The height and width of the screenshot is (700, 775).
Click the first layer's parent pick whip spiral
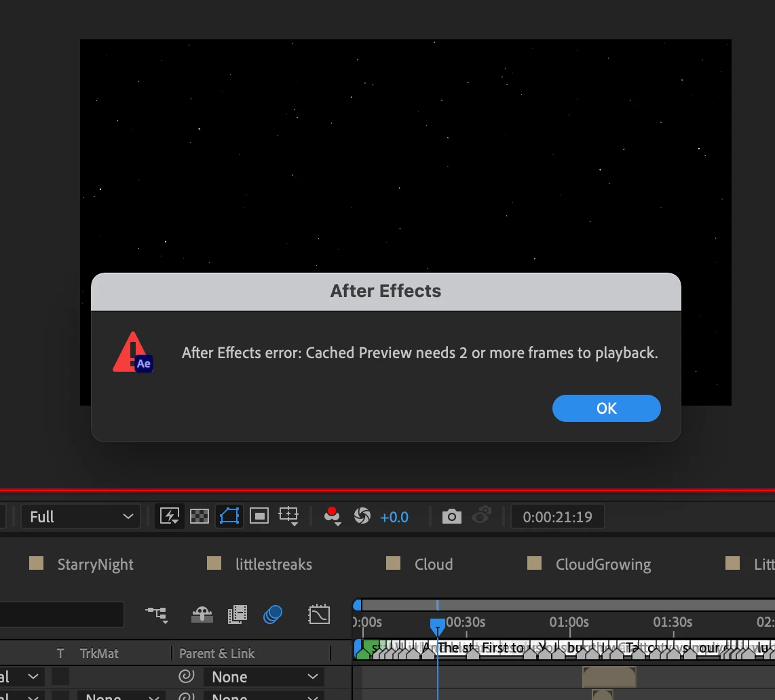click(187, 676)
